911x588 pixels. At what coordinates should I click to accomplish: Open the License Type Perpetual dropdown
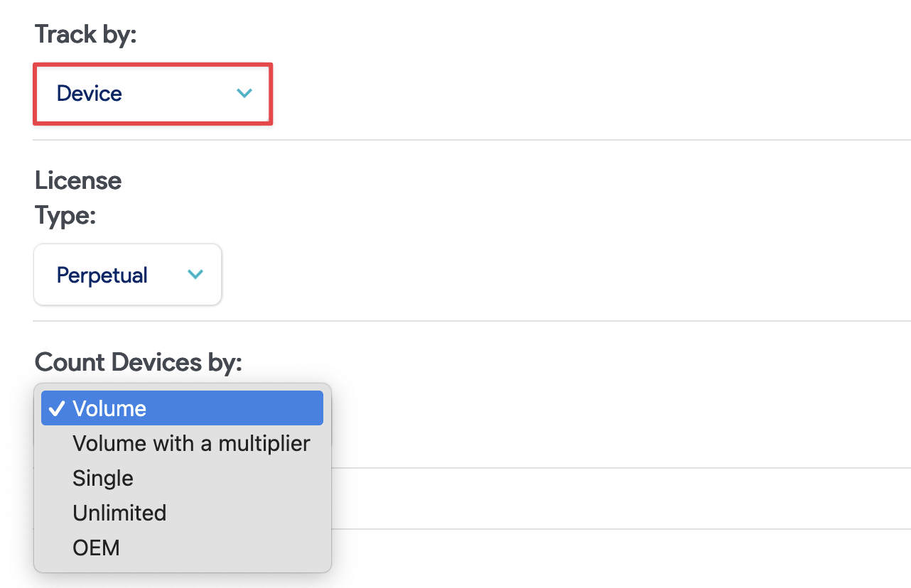point(128,275)
